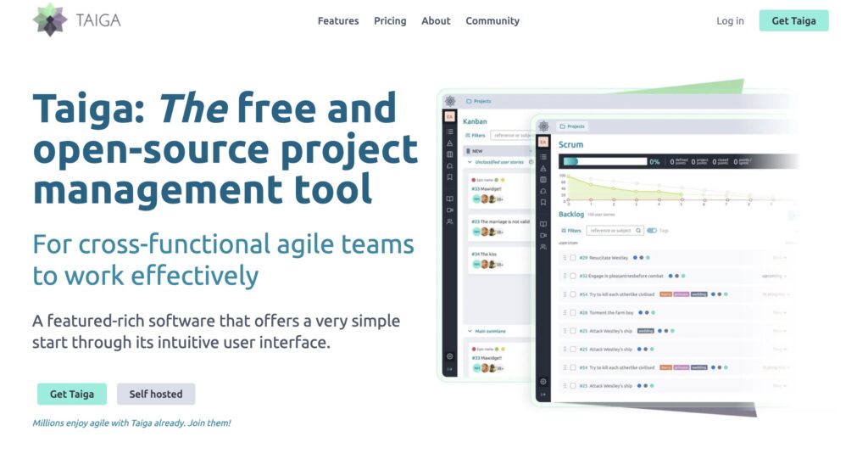Click the EA project avatar in Scrum sidebar
Image resolution: width=868 pixels, height=459 pixels.
click(543, 142)
